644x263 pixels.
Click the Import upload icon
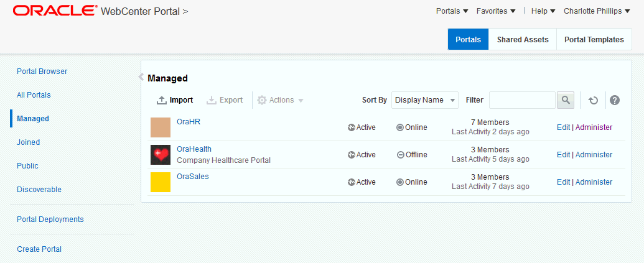click(x=162, y=100)
